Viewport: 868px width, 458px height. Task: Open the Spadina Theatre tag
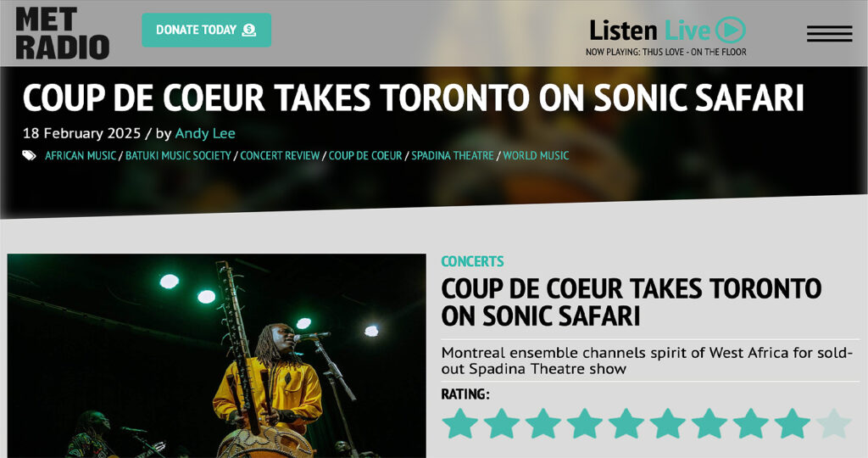pyautogui.click(x=453, y=155)
